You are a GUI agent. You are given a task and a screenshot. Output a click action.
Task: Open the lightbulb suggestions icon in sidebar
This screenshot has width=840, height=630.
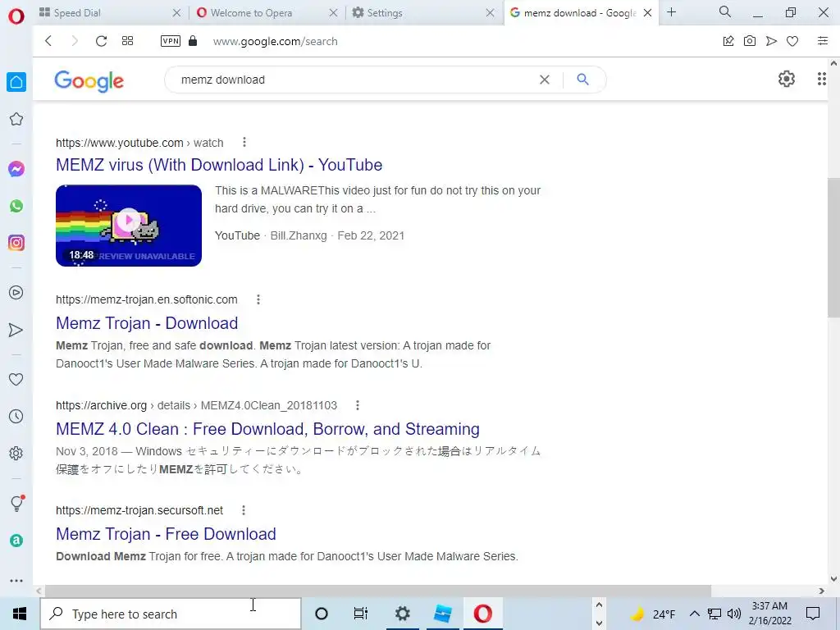click(16, 503)
